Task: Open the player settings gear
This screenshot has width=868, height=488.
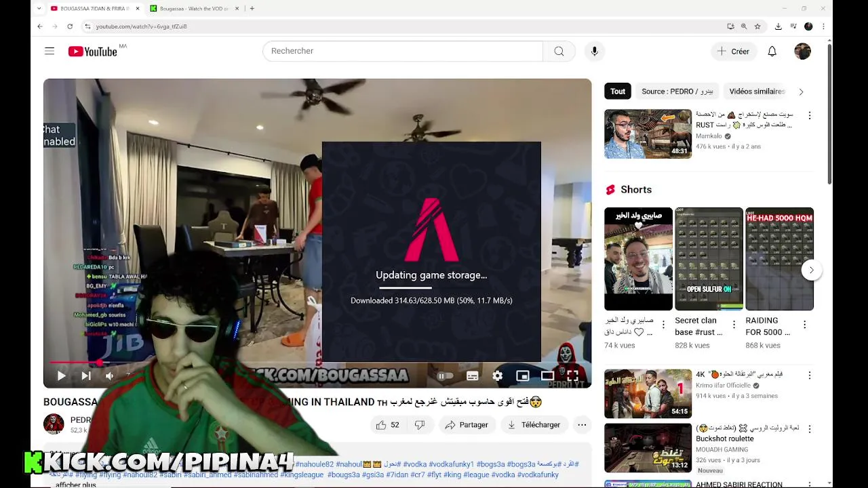Action: click(498, 375)
